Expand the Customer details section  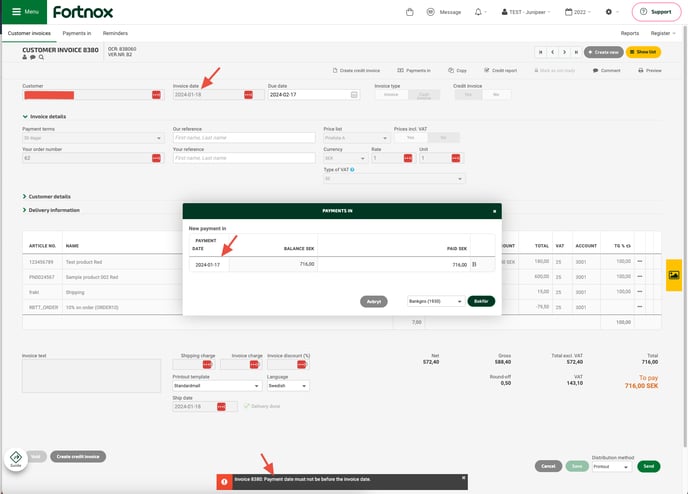(47, 197)
